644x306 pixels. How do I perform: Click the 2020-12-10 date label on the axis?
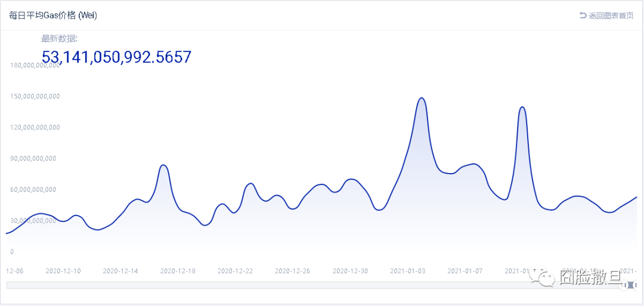click(x=63, y=271)
